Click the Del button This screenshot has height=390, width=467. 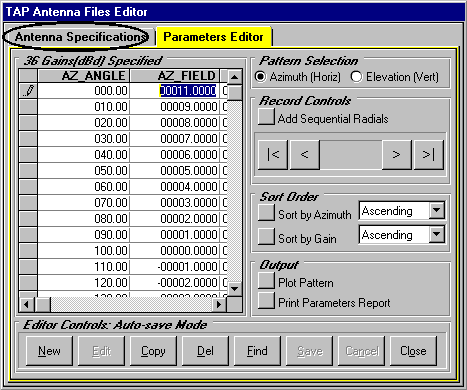tap(205, 351)
